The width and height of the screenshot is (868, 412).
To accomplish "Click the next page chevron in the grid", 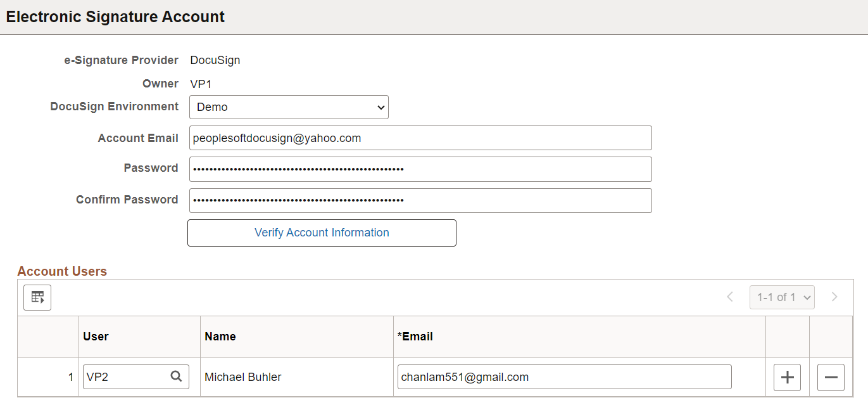I will tap(834, 297).
